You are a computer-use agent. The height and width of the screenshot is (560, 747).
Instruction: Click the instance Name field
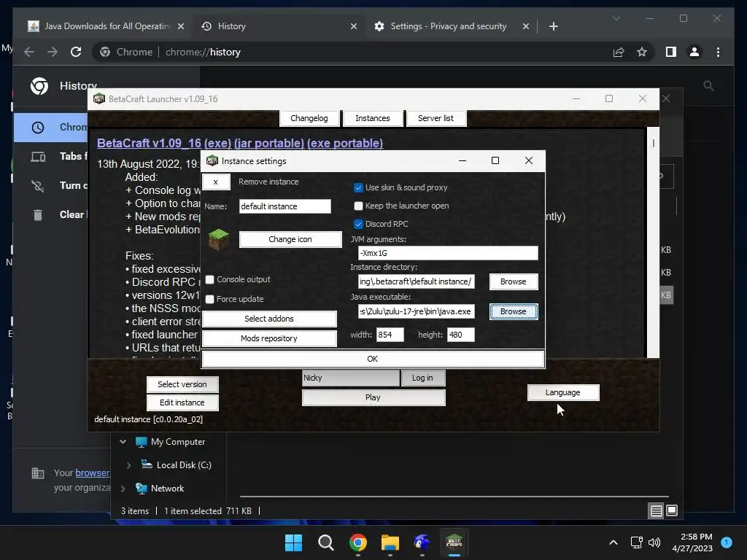(285, 206)
